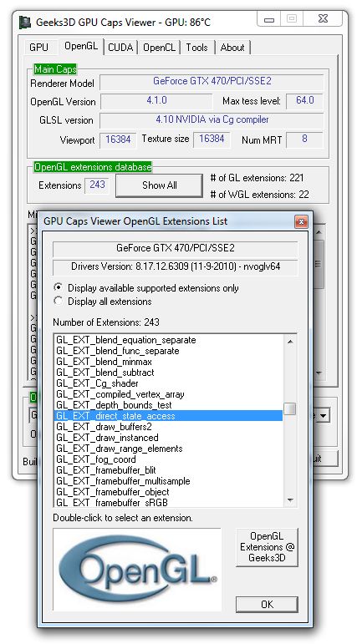Image resolution: width=357 pixels, height=644 pixels.
Task: Select GL_EXT_blend_func_separate entry
Action: pyautogui.click(x=169, y=351)
